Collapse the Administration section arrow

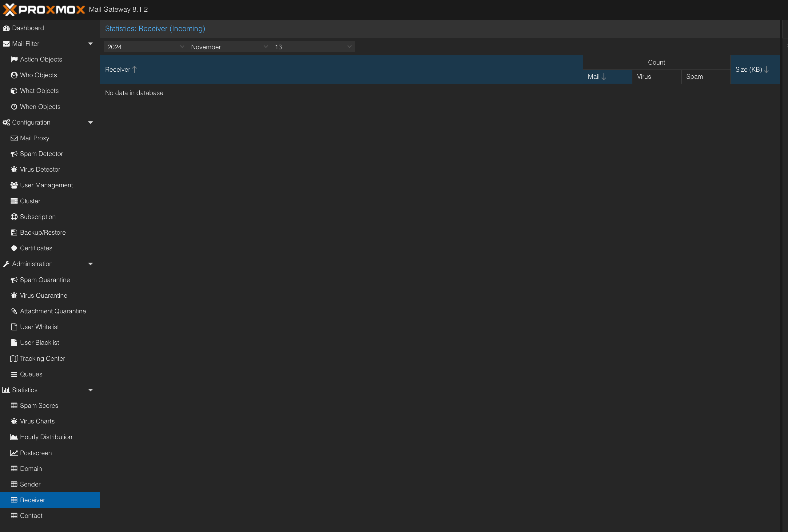90,264
